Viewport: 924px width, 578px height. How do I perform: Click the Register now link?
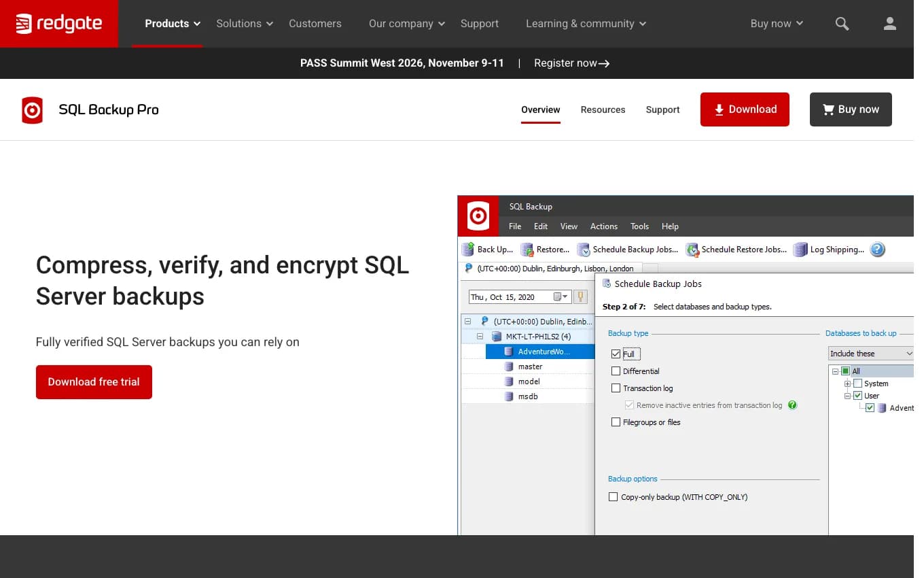point(572,63)
